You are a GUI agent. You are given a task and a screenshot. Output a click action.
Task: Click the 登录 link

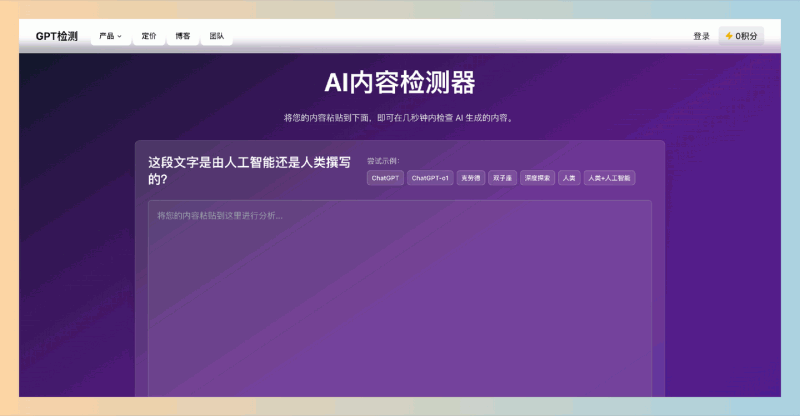tap(702, 36)
